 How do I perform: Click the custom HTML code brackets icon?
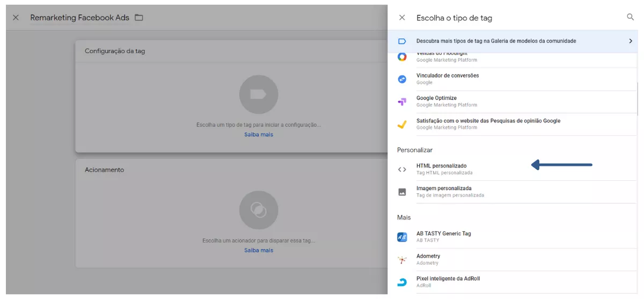(402, 170)
